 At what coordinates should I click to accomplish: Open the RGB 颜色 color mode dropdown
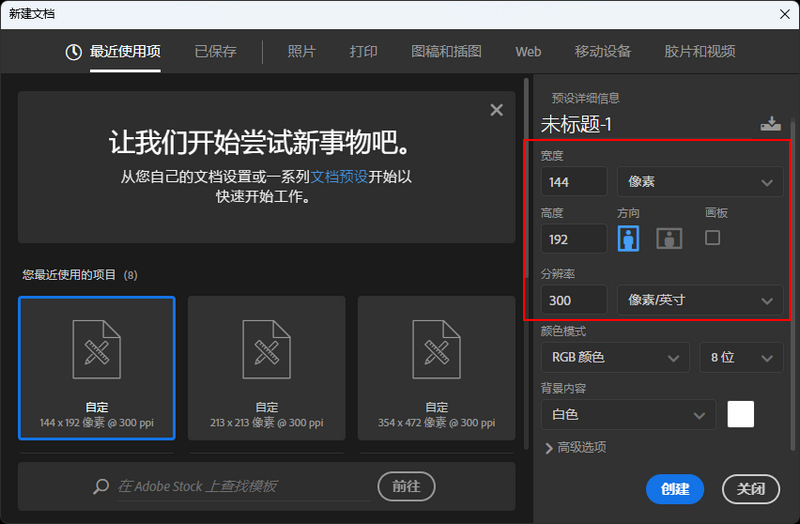click(x=615, y=357)
